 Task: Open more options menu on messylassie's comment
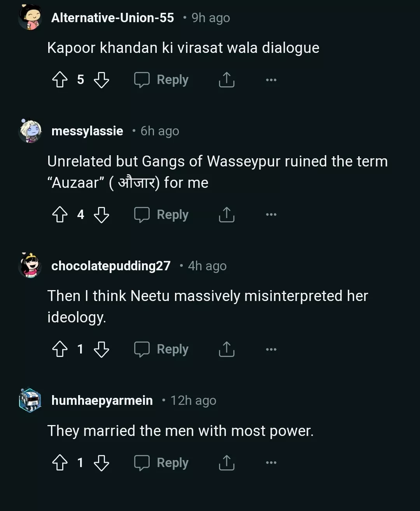[271, 214]
